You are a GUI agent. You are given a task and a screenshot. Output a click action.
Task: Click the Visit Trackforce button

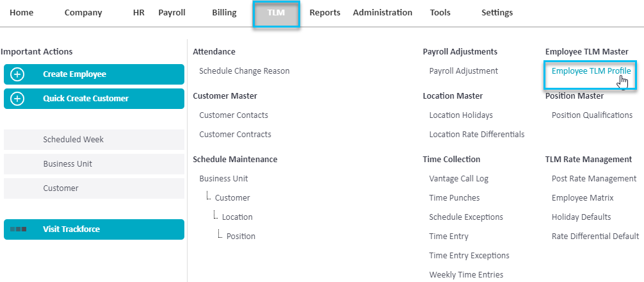[x=94, y=229]
